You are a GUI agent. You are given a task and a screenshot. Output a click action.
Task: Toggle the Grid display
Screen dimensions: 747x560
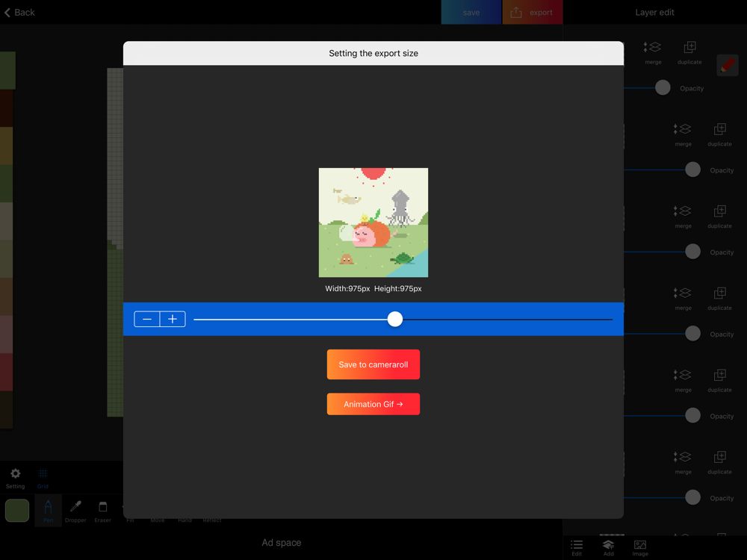click(x=43, y=476)
